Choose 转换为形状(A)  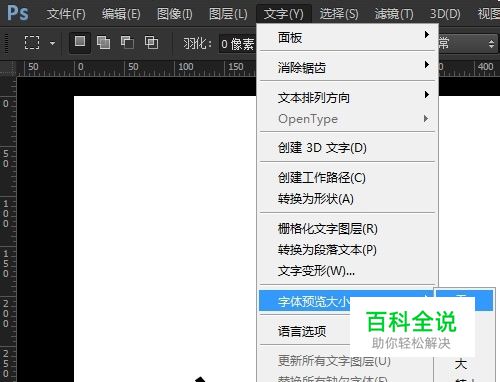coord(347,199)
